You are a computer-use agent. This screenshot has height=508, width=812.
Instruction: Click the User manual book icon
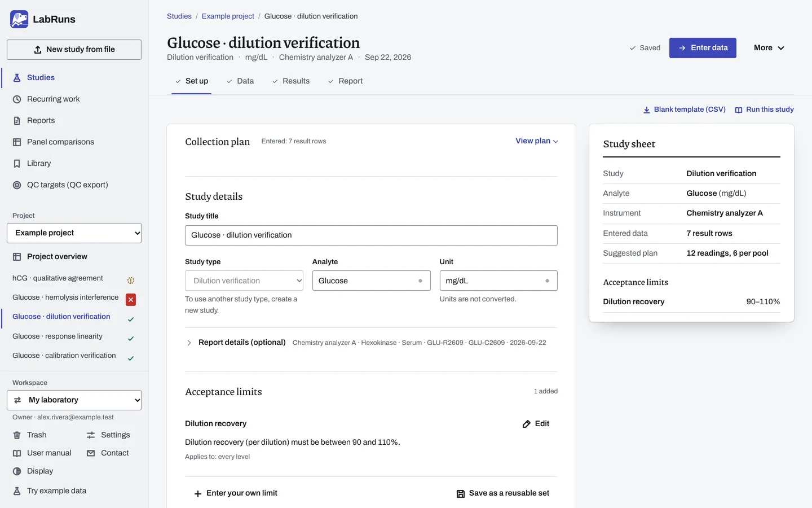pos(17,453)
